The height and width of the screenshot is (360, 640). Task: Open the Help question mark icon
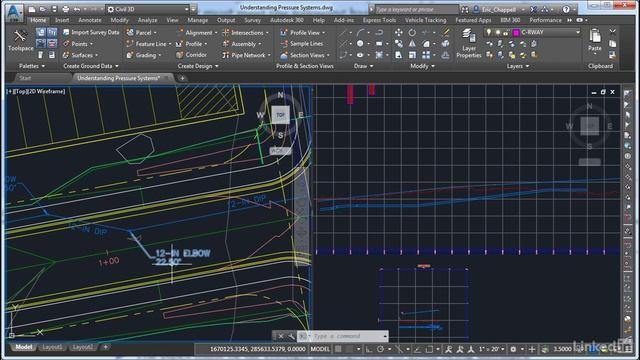pyautogui.click(x=566, y=9)
